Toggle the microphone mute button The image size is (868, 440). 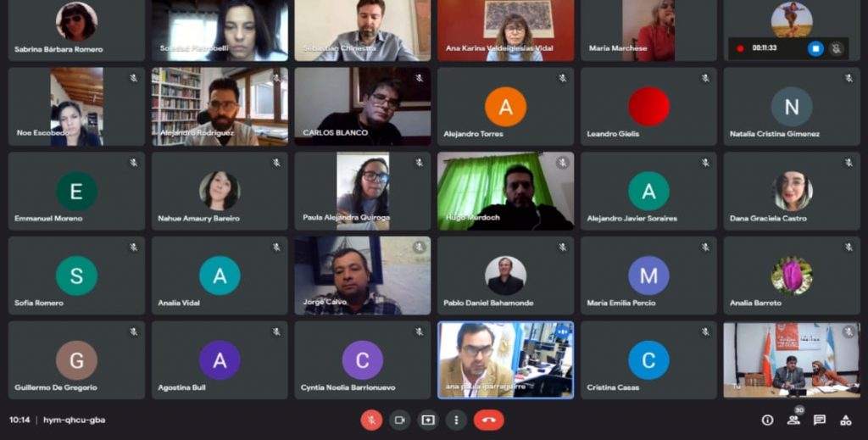click(x=371, y=420)
